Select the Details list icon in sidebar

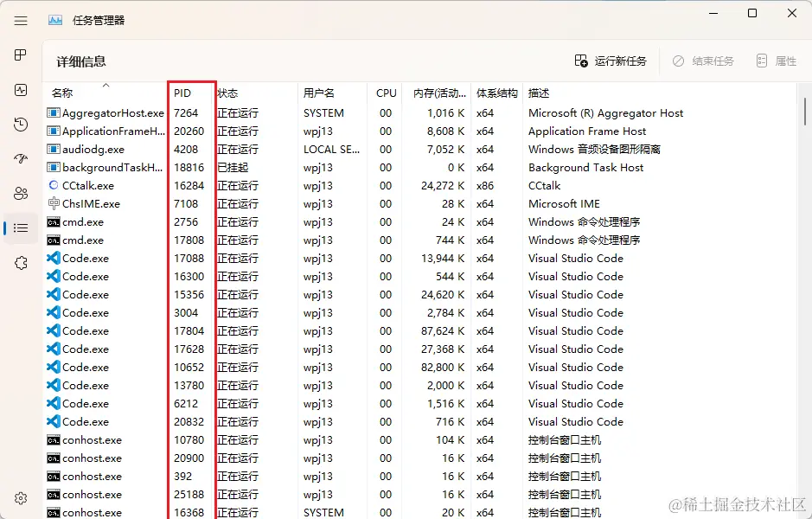(21, 227)
